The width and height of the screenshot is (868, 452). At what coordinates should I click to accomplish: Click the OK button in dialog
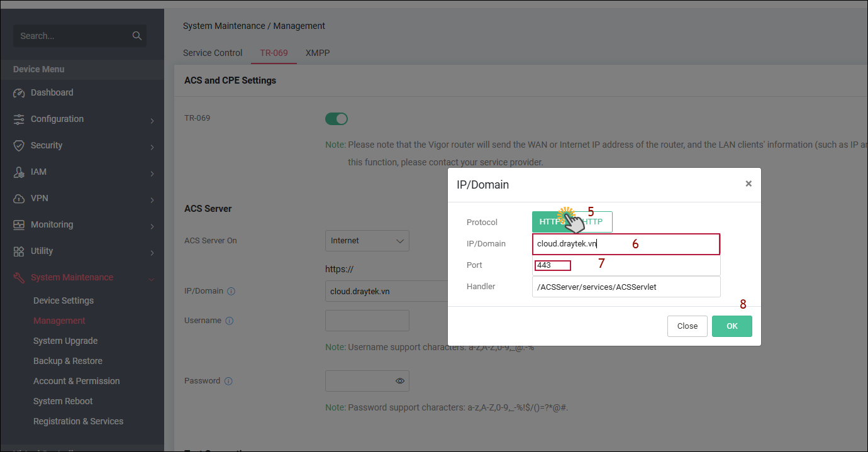click(732, 326)
